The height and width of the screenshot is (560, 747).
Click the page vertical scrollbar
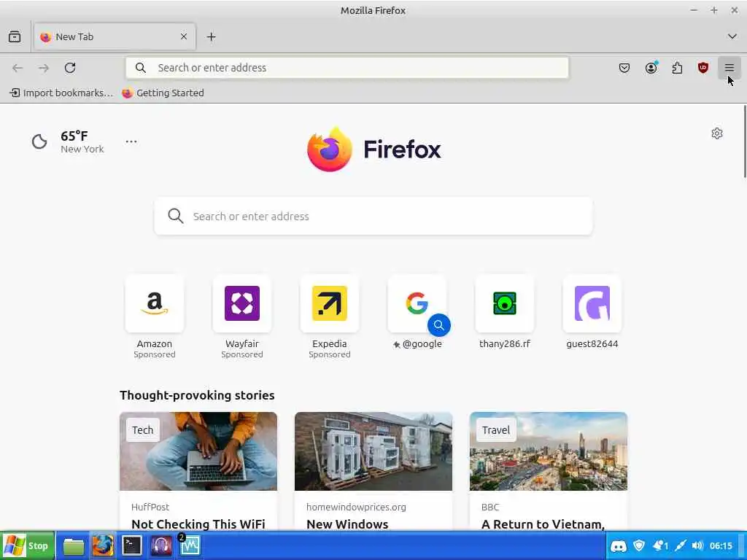click(x=745, y=142)
